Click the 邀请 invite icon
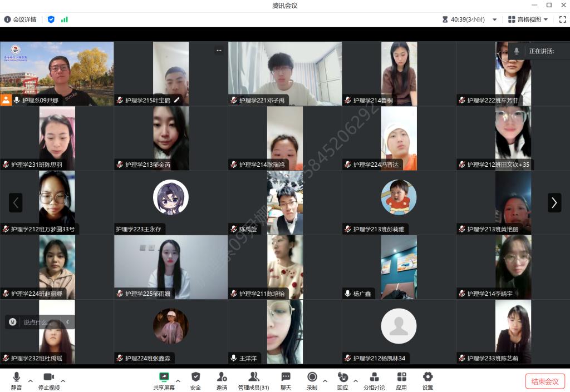 click(222, 377)
